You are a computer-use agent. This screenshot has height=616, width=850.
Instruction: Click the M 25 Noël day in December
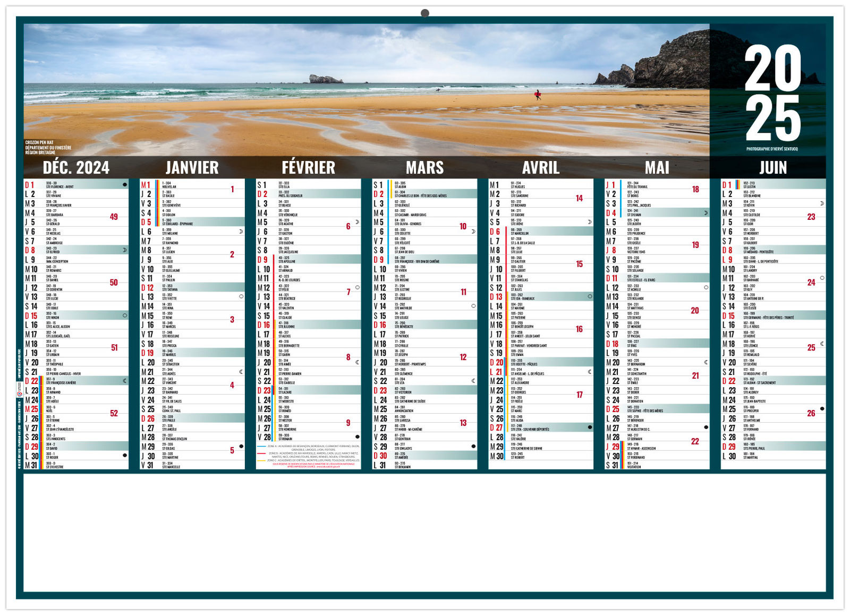pos(76,409)
